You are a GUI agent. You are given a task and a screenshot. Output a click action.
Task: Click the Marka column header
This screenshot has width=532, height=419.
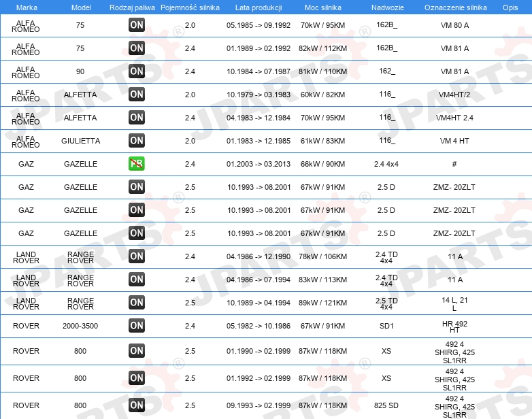27,7
